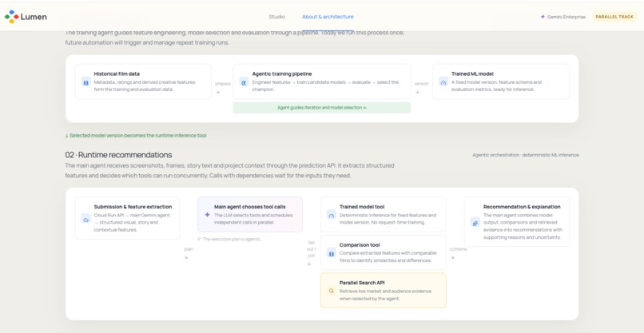Click the Historical film data database icon
Viewport: 644px width, 333px height.
point(85,82)
